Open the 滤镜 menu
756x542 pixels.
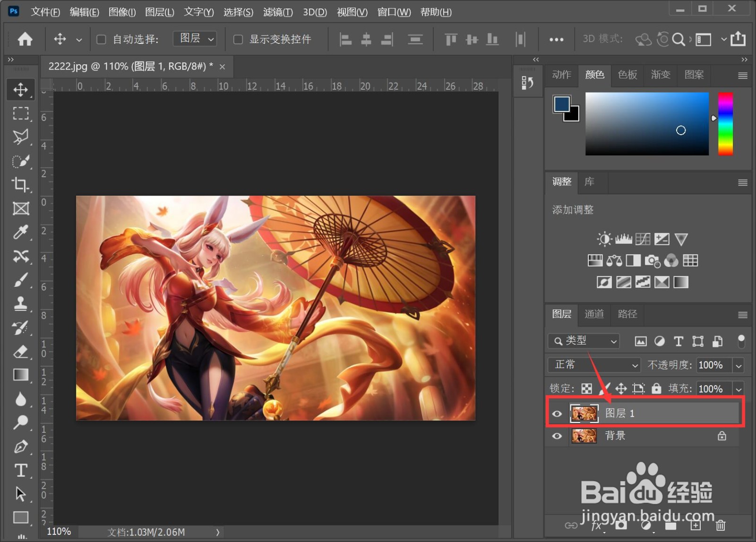[x=278, y=12]
